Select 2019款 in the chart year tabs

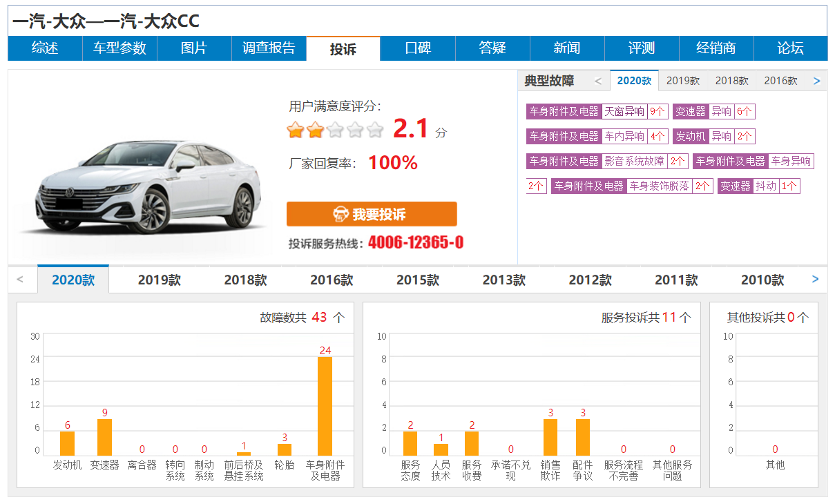(160, 280)
